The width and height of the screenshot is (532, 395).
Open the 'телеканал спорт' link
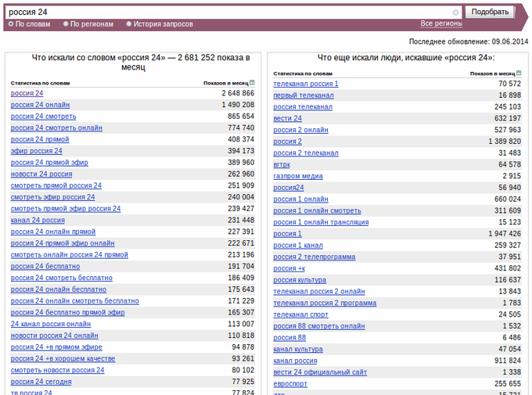(300, 314)
